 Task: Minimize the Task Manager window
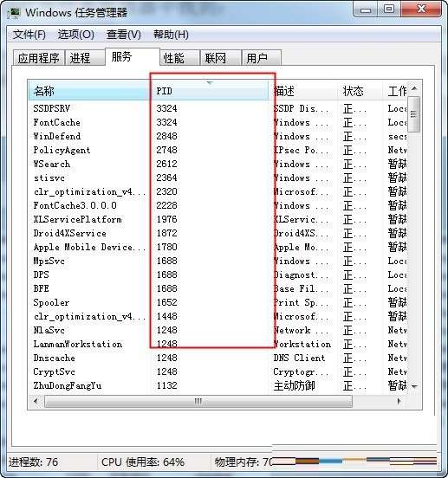(x=366, y=10)
